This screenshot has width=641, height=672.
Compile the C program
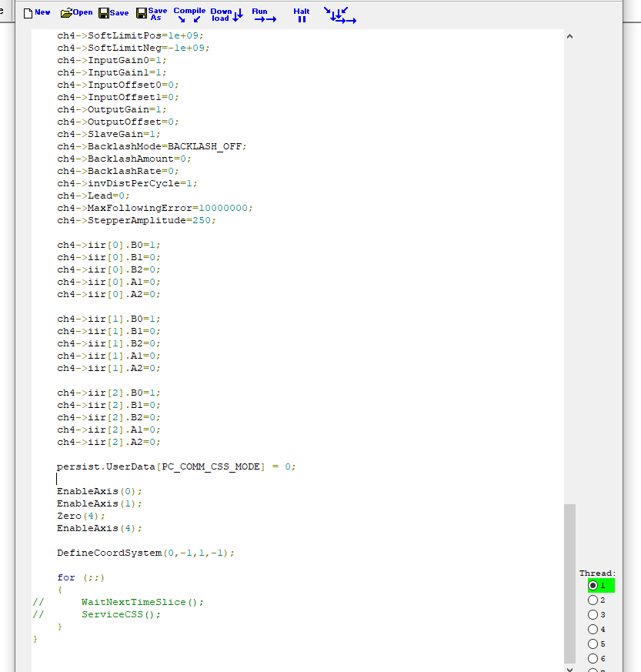click(x=189, y=14)
